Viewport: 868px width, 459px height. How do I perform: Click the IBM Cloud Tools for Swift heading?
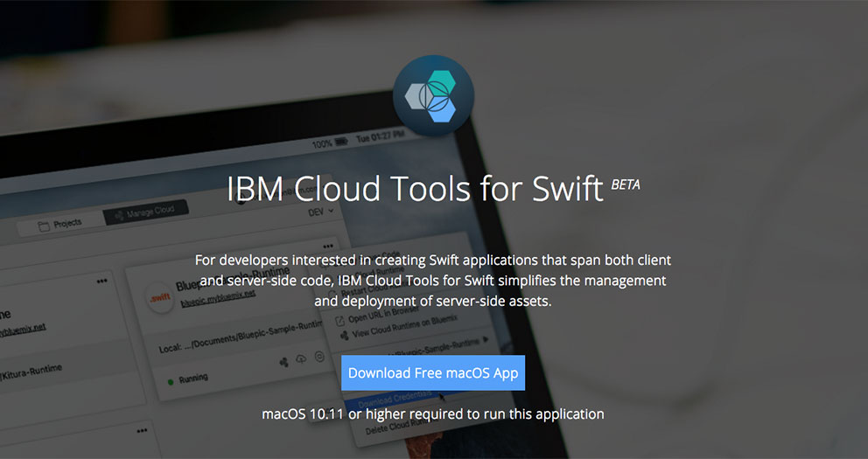(415, 189)
